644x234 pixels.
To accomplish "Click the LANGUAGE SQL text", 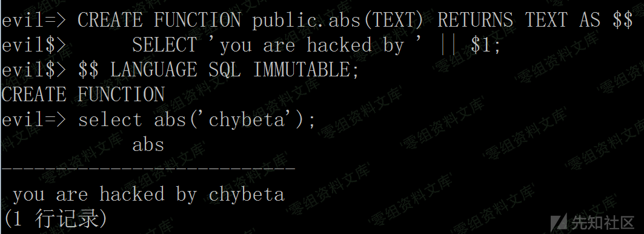I will (x=175, y=70).
